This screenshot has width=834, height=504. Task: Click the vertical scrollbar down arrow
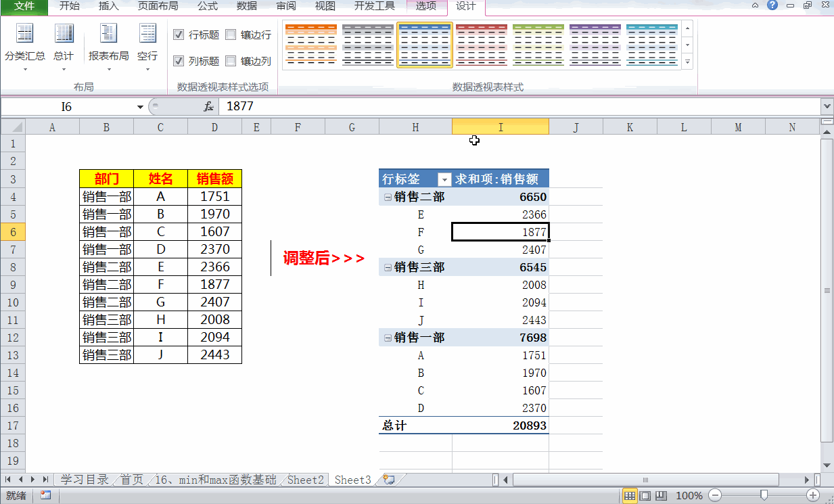[827, 465]
